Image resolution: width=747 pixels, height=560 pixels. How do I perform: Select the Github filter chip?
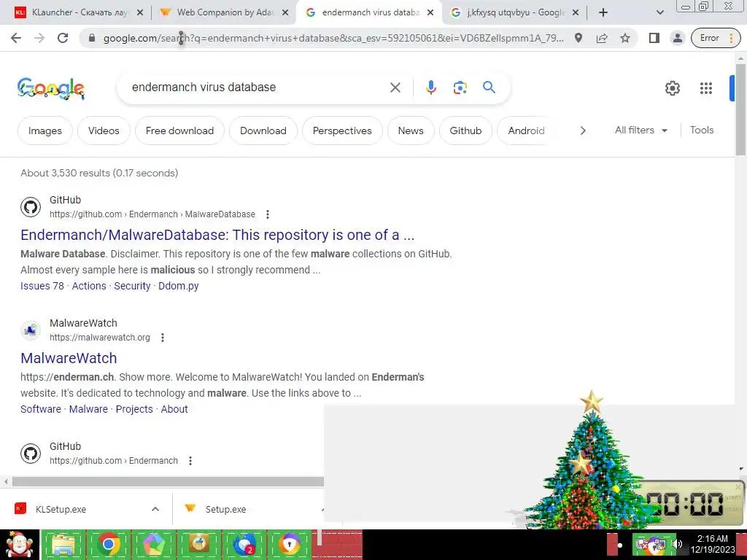coord(465,131)
